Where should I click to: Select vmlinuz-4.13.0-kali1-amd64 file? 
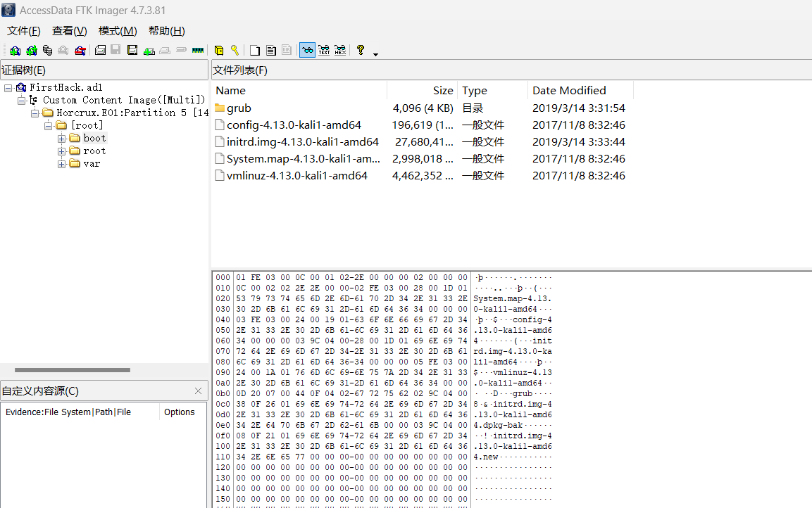[296, 176]
